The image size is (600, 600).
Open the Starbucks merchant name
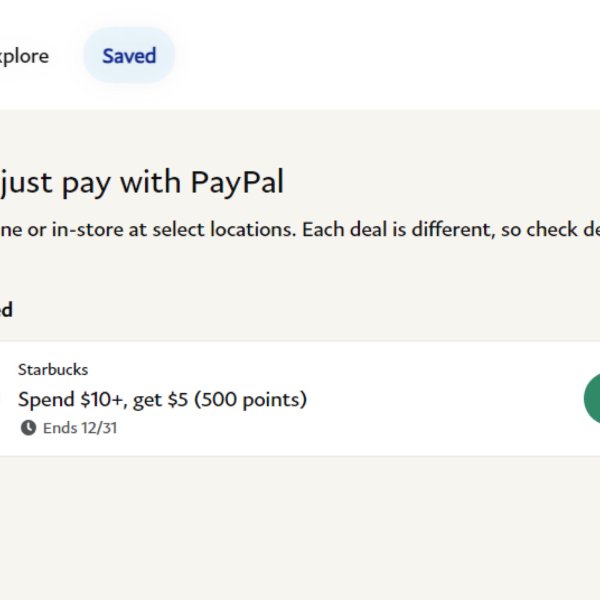click(53, 370)
